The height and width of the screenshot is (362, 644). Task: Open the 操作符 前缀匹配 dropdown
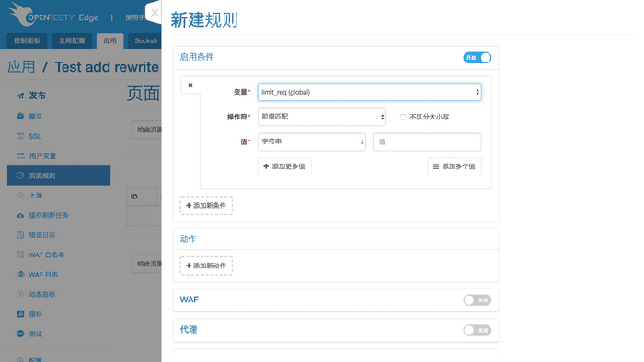click(x=322, y=117)
